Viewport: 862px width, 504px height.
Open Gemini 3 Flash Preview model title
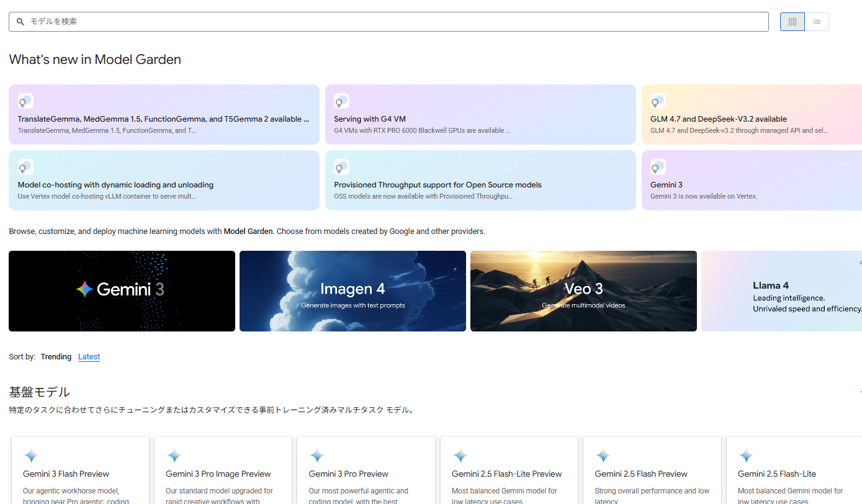(66, 474)
